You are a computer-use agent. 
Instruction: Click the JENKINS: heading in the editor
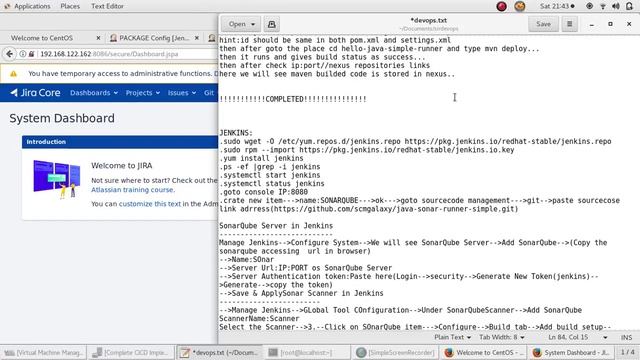point(236,133)
